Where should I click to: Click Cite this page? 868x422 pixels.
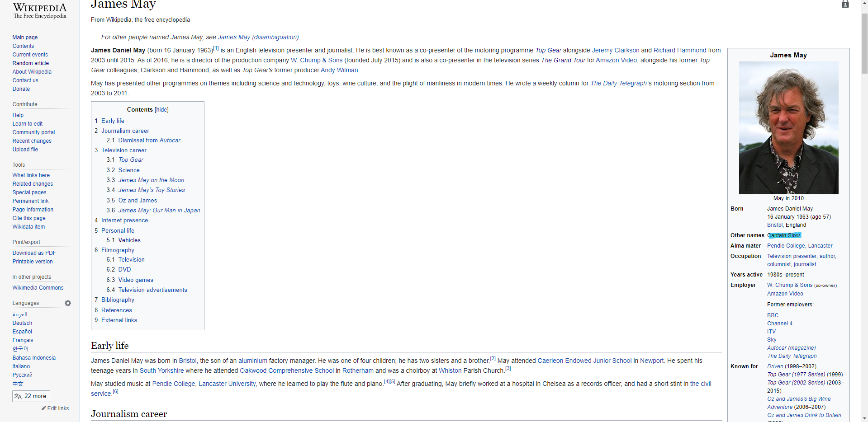click(x=29, y=218)
